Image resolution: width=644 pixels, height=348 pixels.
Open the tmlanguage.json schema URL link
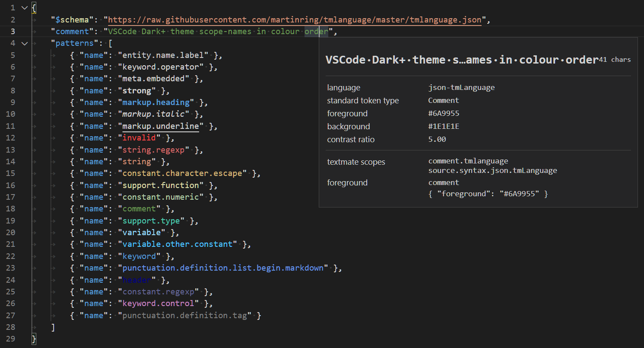tap(295, 19)
